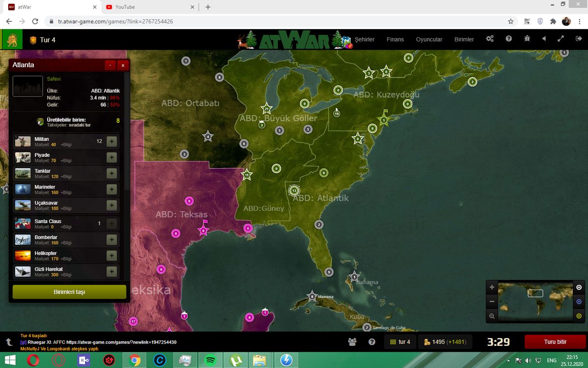Click the 1495 gold funds display
This screenshot has width=588, height=368.
pos(446,342)
